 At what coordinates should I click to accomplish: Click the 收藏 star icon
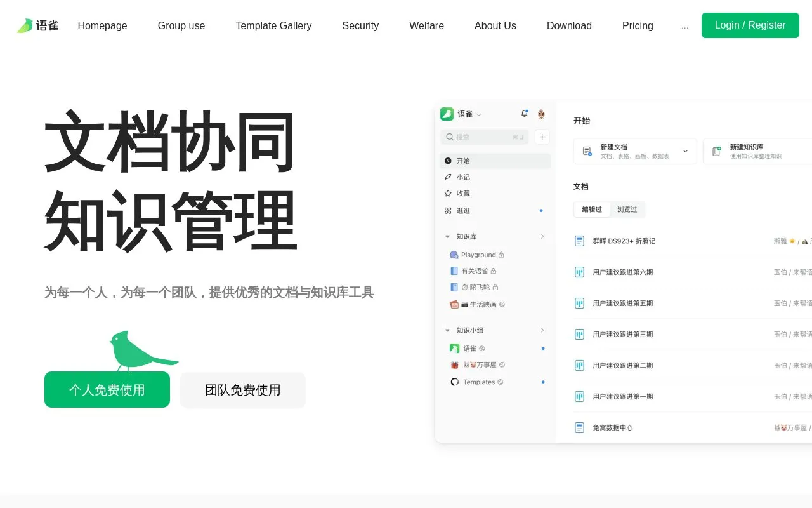pyautogui.click(x=448, y=194)
